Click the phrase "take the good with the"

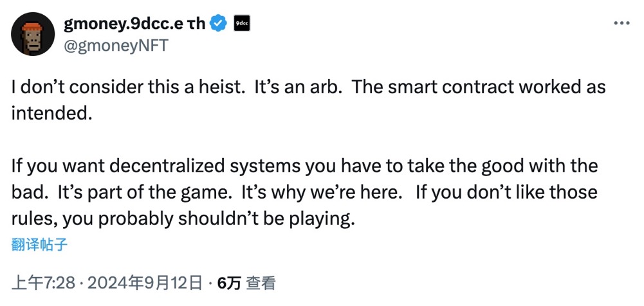click(502, 166)
